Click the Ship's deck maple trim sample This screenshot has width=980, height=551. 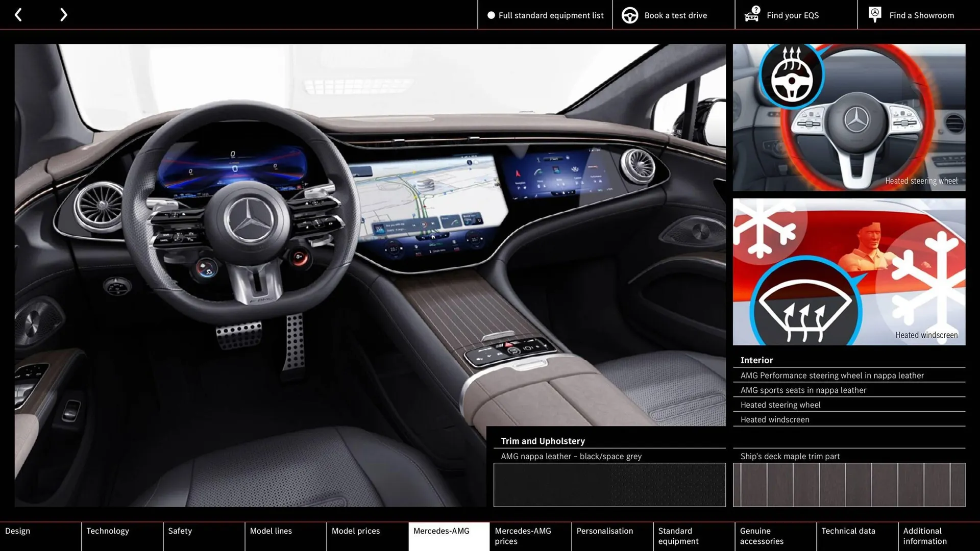pyautogui.click(x=849, y=485)
